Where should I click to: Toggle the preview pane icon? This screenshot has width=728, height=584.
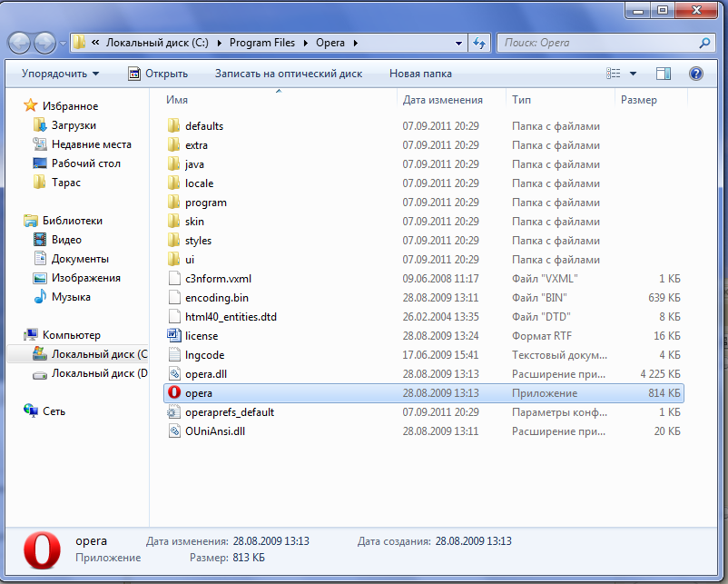click(664, 74)
